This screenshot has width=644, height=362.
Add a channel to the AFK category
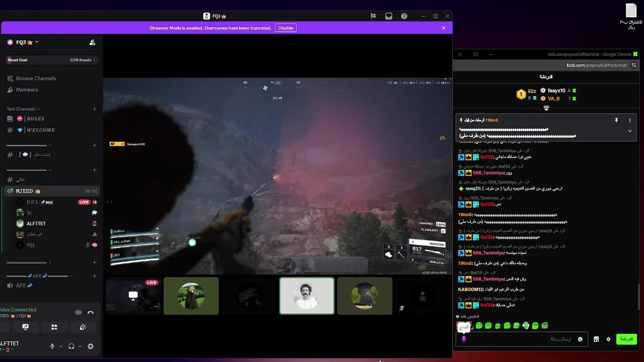pyautogui.click(x=94, y=276)
